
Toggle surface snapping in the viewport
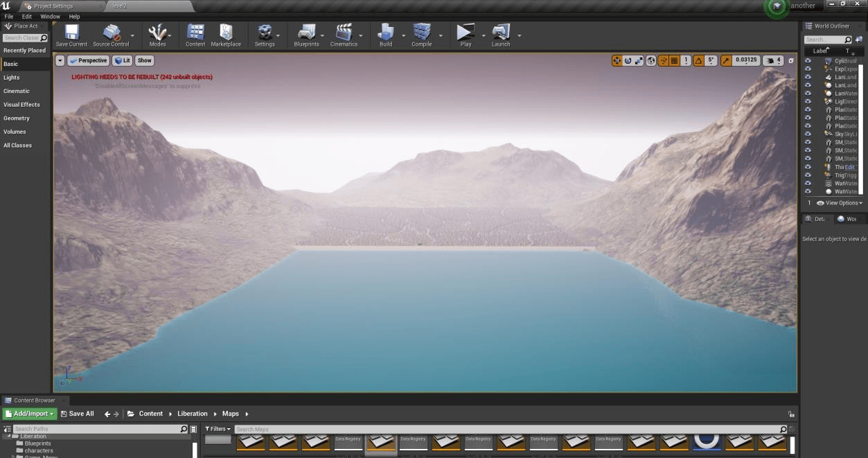coord(663,60)
